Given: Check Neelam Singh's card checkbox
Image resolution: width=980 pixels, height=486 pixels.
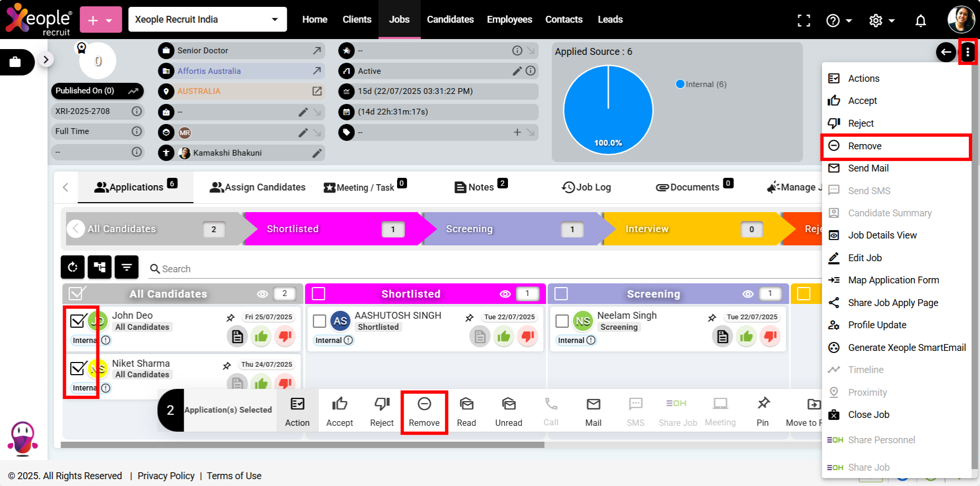Looking at the screenshot, I should click(562, 321).
